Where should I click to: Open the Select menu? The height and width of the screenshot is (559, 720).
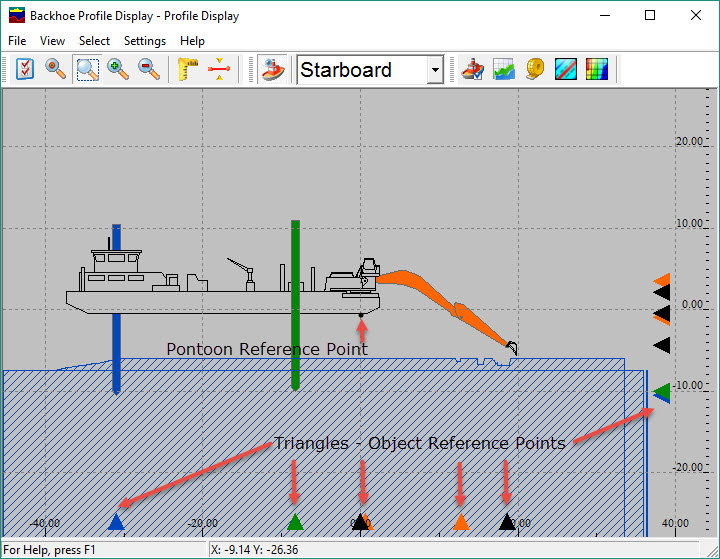[94, 41]
